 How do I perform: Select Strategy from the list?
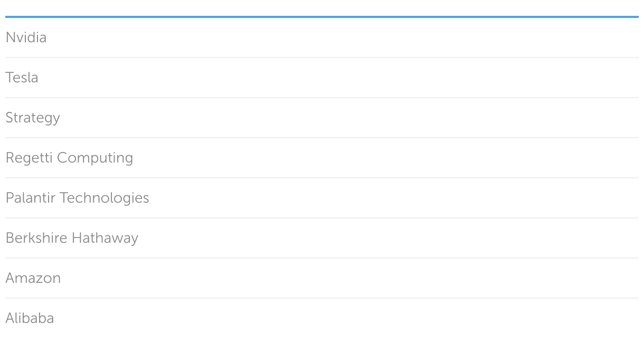[33, 118]
